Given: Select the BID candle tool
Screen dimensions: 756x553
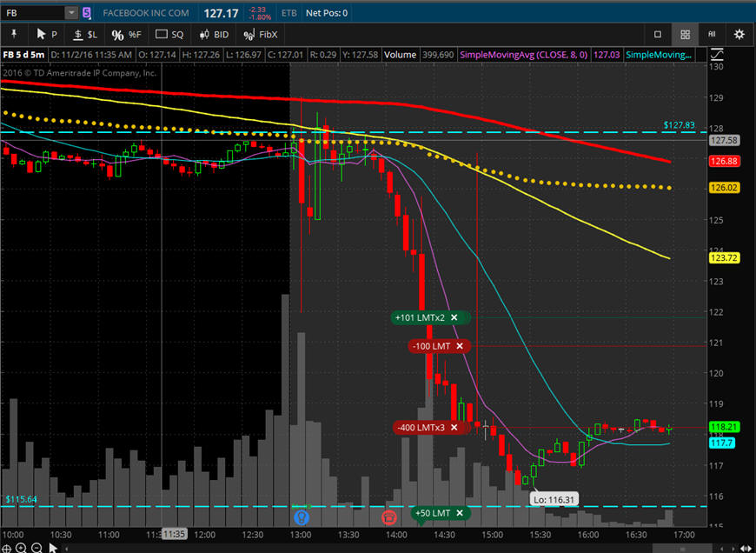Looking at the screenshot, I should pyautogui.click(x=214, y=34).
